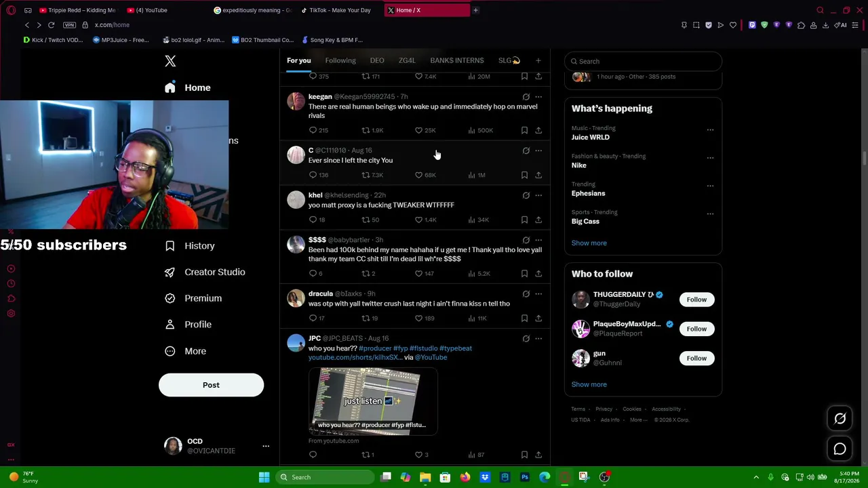Switch to the DEO list tab

tap(377, 60)
